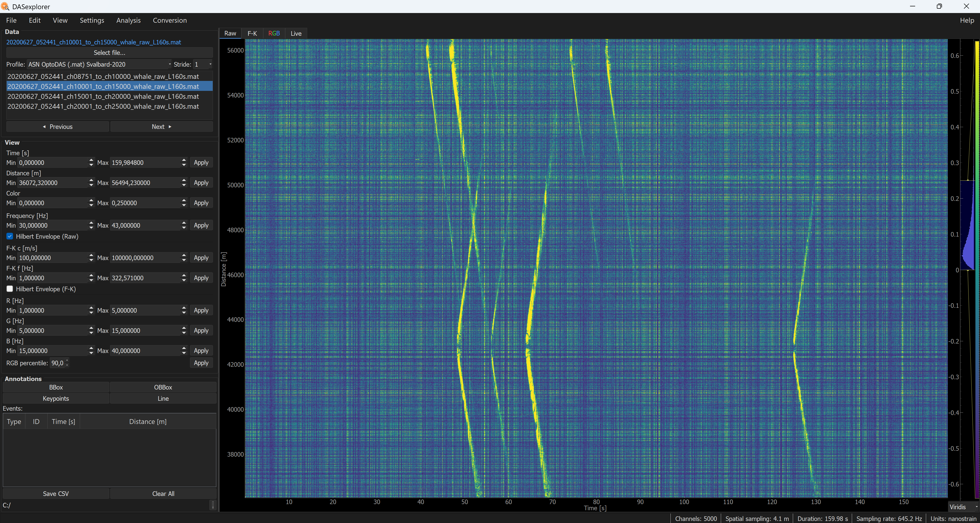Screen dimensions: 980x523
Task: Click the OBBox annotation button
Action: tap(163, 387)
